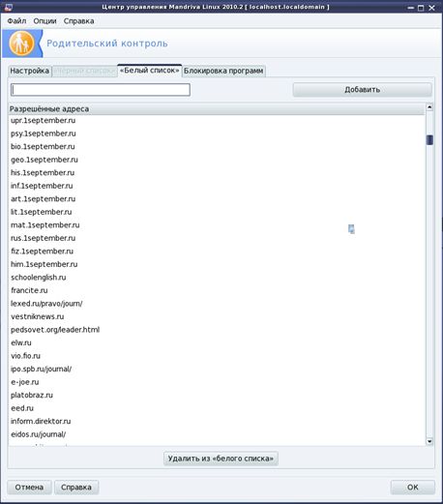Switch to the Блокировка программ tab

click(223, 71)
